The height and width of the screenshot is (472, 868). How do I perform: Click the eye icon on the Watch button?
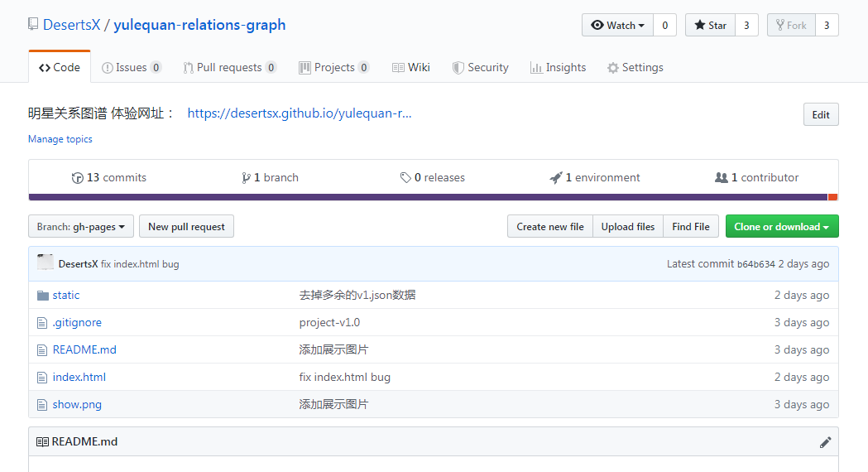coord(597,25)
